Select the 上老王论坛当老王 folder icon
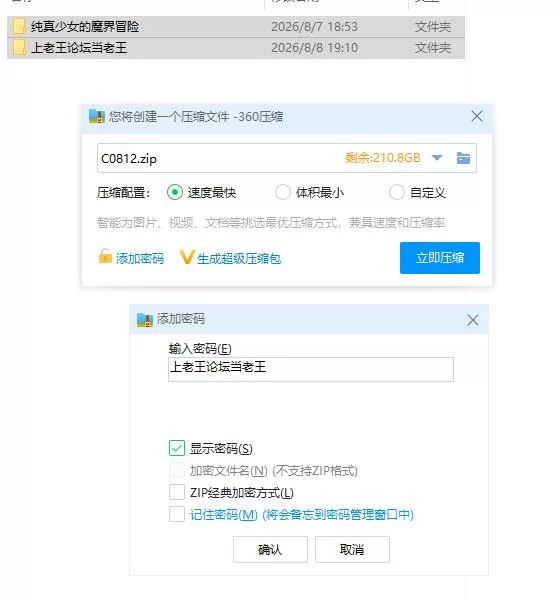The height and width of the screenshot is (601, 559). point(19,48)
